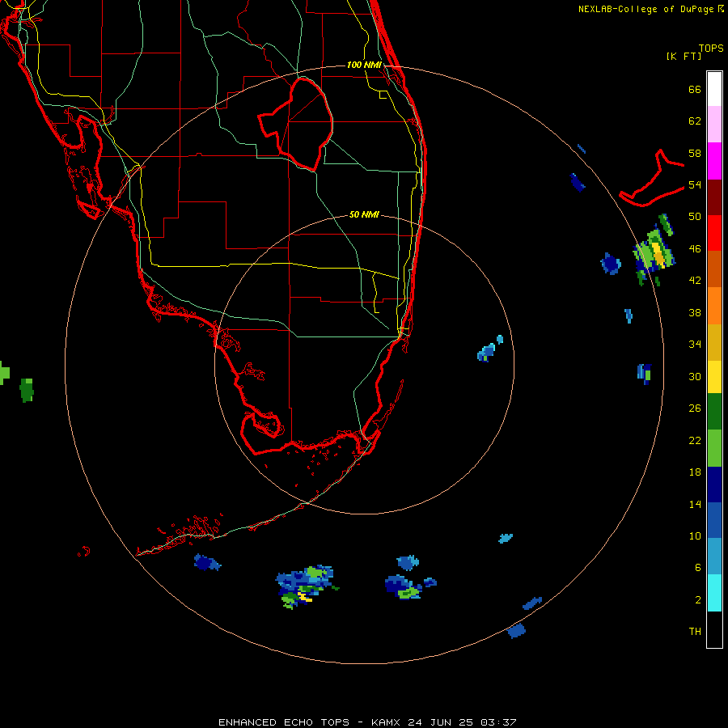Click the 100 NMI range ring label
The width and height of the screenshot is (728, 728).
click(364, 65)
